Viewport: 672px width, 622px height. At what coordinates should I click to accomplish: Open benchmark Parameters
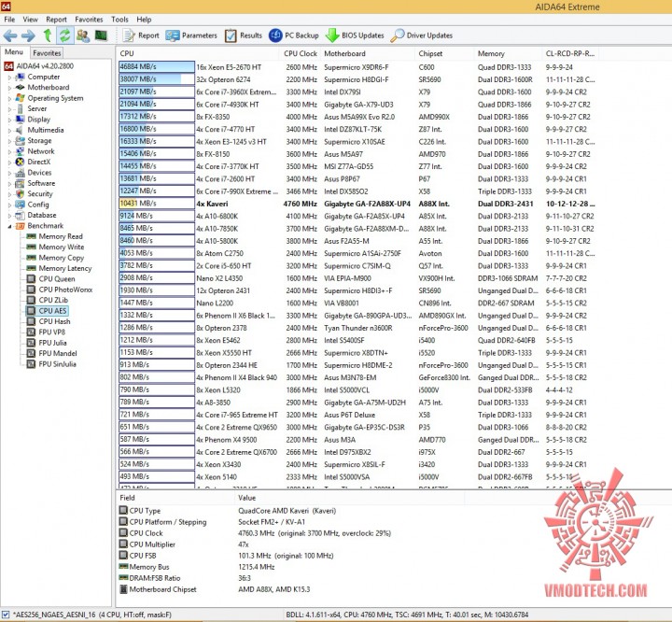pyautogui.click(x=191, y=35)
